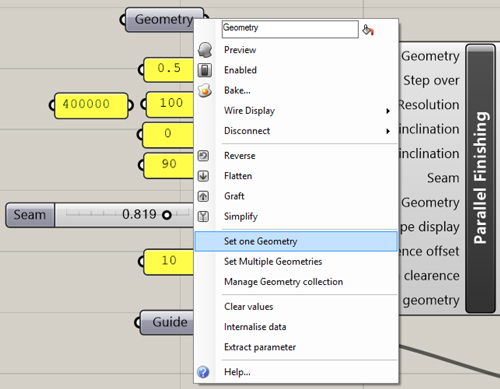Click the Parallel Finishing component title bar

click(x=480, y=178)
